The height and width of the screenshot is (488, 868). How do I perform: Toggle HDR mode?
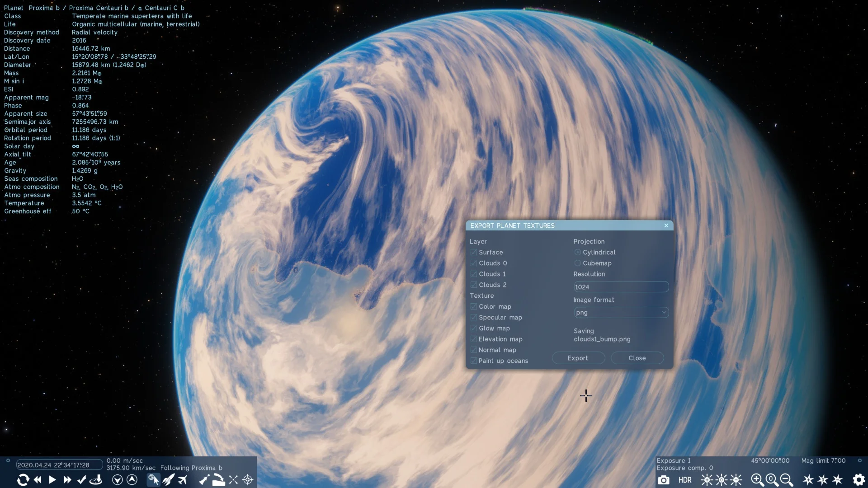tap(684, 480)
